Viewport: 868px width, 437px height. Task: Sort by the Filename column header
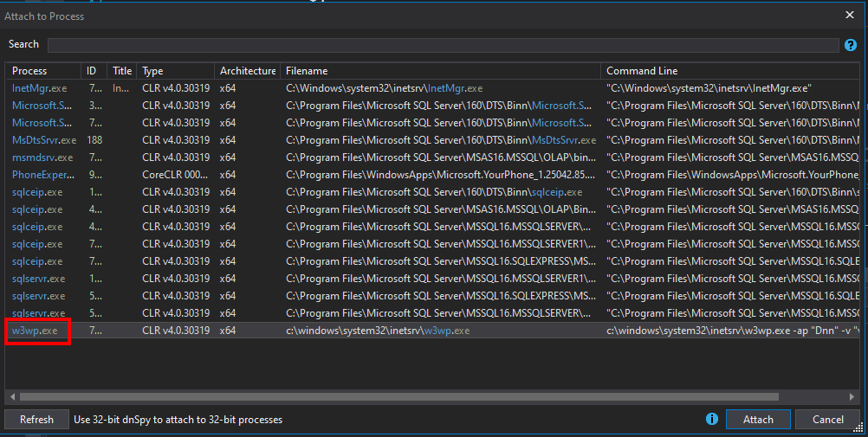(441, 71)
